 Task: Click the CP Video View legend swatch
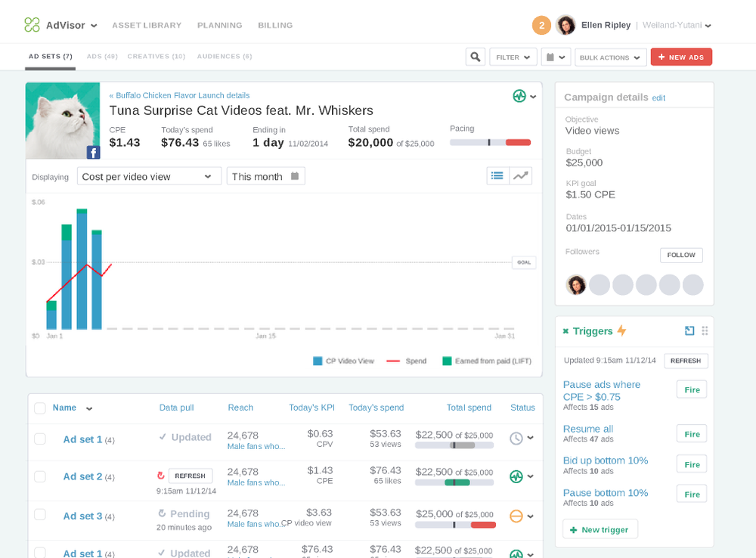tap(318, 361)
